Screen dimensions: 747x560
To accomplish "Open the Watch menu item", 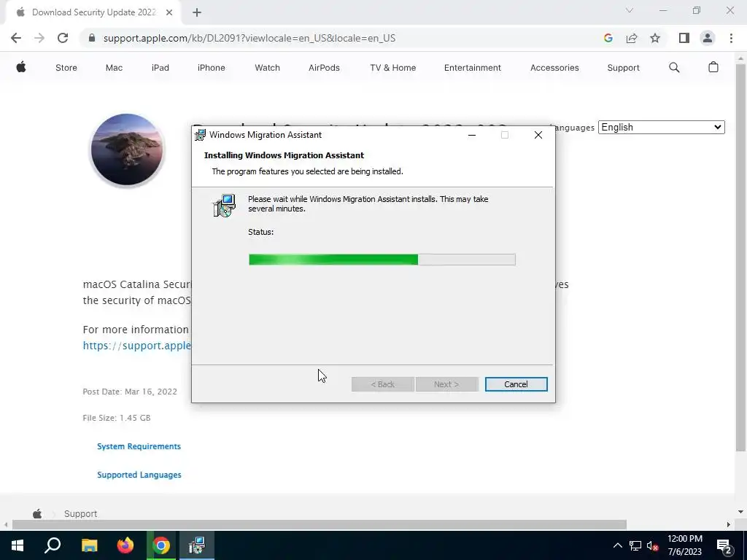I will (x=267, y=68).
